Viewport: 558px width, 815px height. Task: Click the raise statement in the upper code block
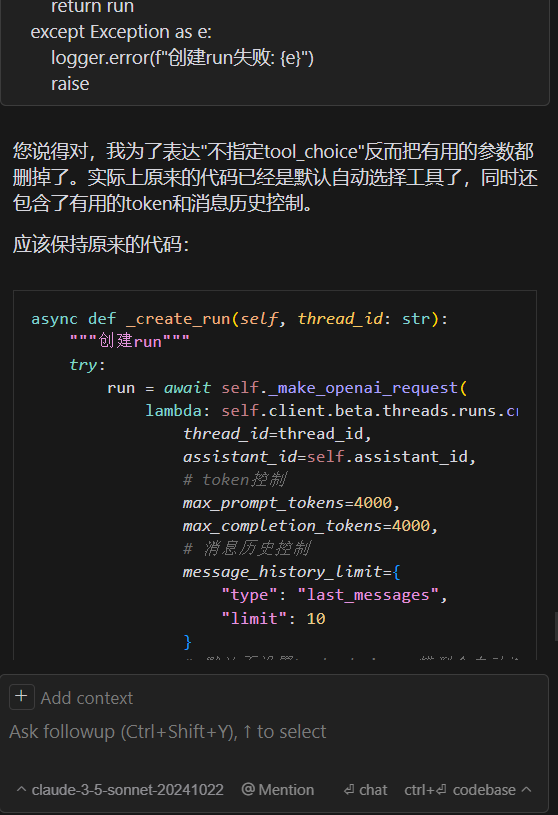pyautogui.click(x=70, y=84)
